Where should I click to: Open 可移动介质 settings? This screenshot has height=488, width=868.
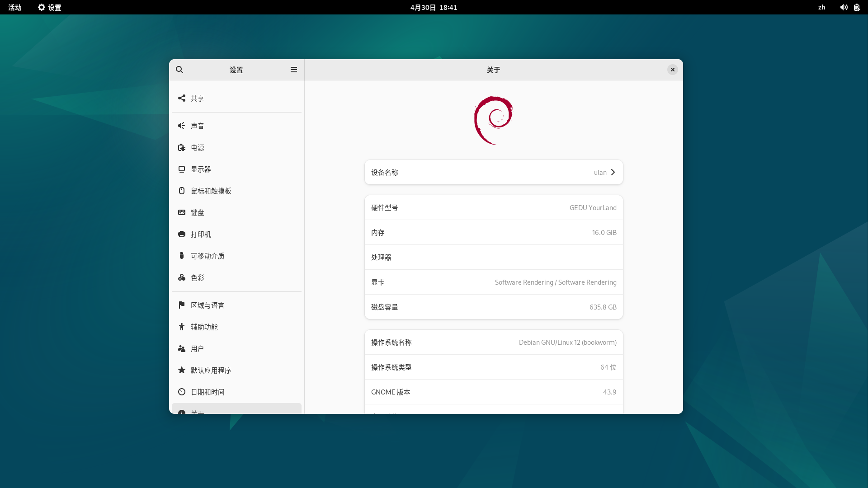coord(236,256)
